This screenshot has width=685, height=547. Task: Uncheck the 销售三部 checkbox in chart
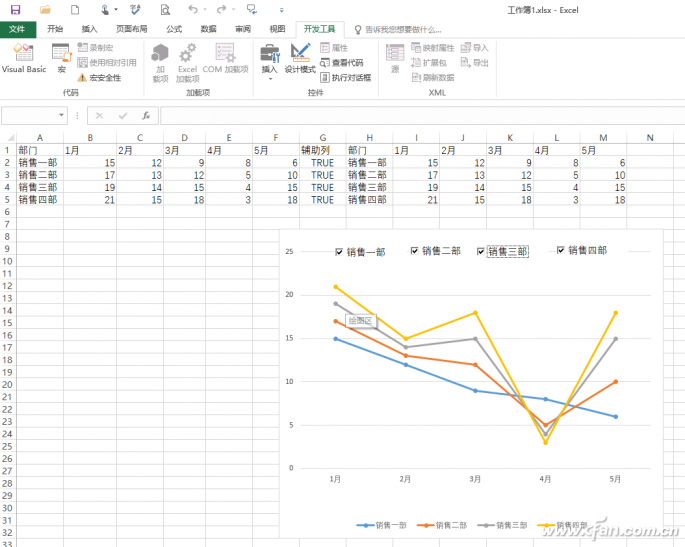point(481,252)
